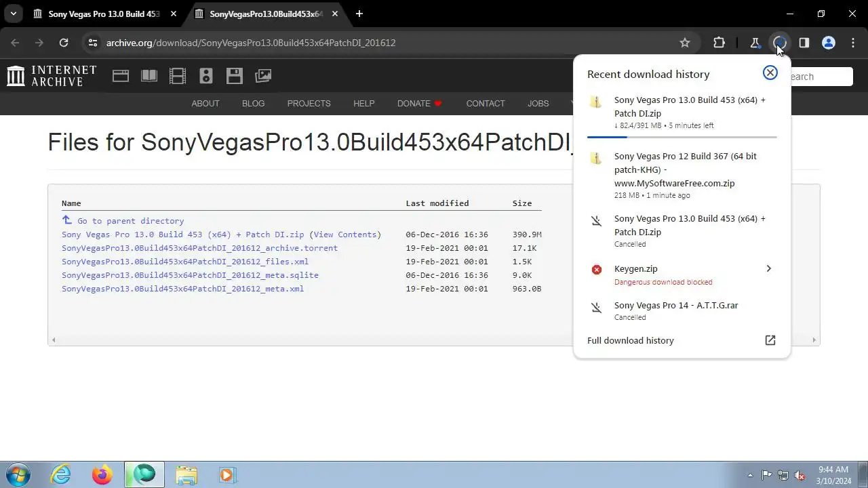Open a new browser tab
Image resolution: width=868 pixels, height=488 pixels.
(x=359, y=14)
